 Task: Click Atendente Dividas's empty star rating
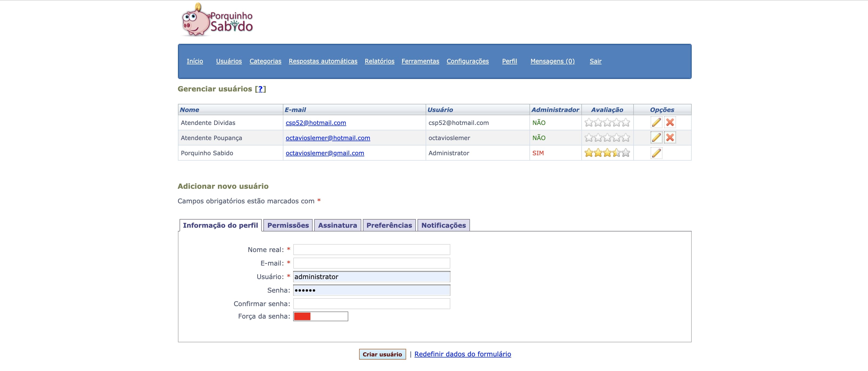coord(607,123)
